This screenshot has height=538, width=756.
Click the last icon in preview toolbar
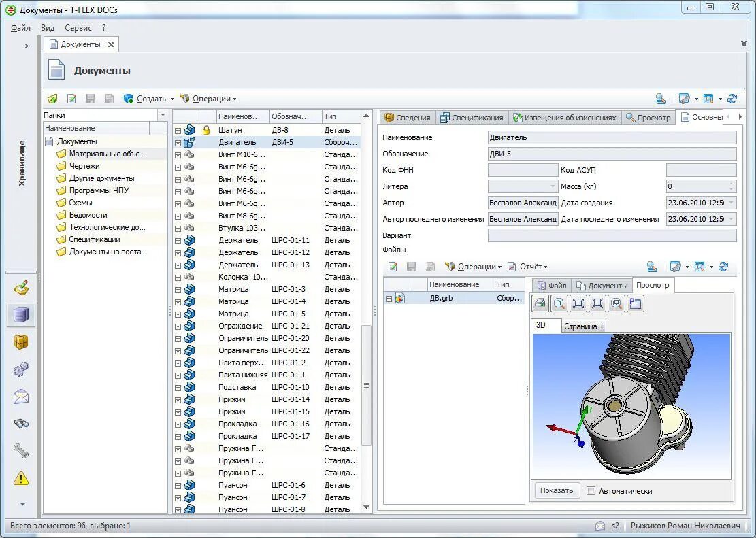[x=636, y=303]
